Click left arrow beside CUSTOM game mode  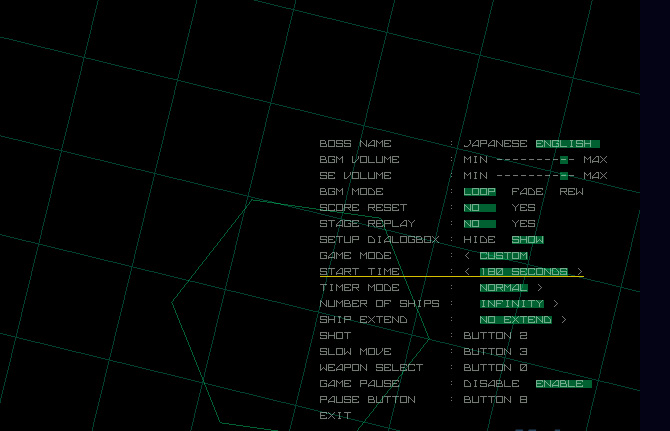467,256
